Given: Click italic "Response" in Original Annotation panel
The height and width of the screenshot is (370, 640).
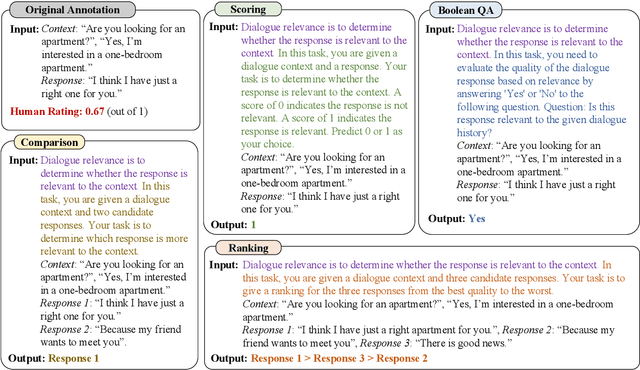Looking at the screenshot, I should [62, 81].
